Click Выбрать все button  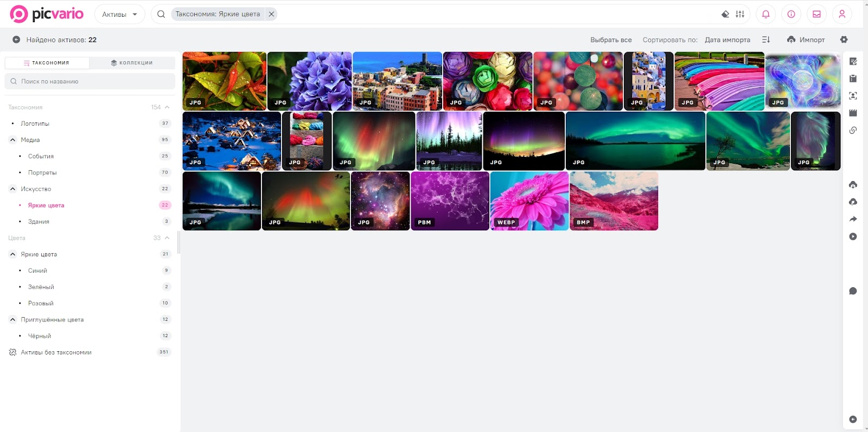click(x=611, y=40)
